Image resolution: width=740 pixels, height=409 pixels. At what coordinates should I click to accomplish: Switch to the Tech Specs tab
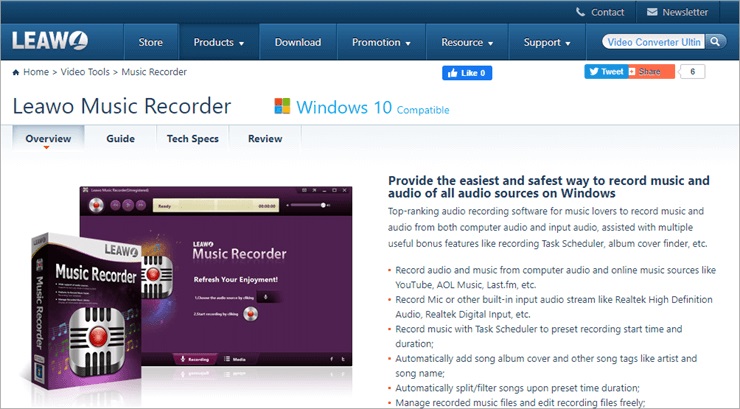point(193,139)
